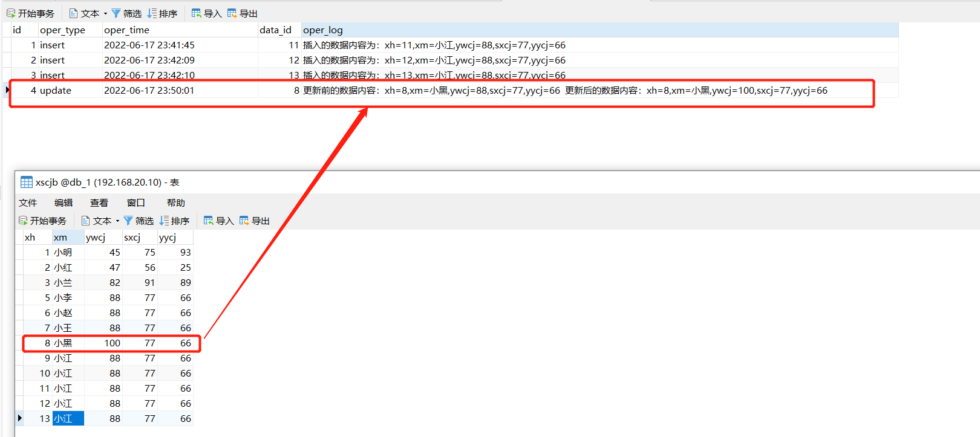This screenshot has width=980, height=437.
Task: Click the oper_log cell containing xh=11
Action: [x=600, y=45]
